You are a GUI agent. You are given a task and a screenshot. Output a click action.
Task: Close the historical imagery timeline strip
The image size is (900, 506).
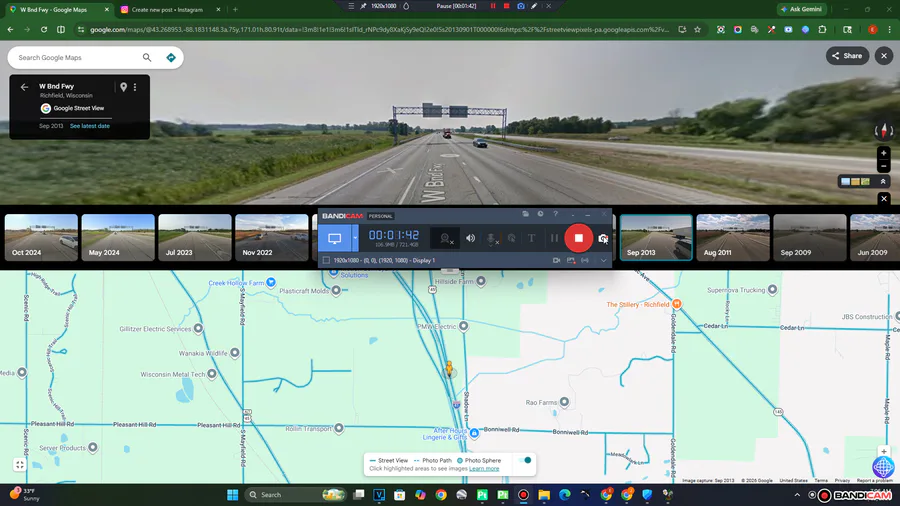click(884, 198)
